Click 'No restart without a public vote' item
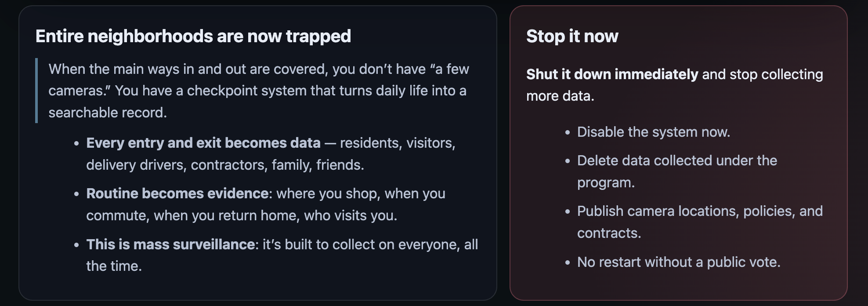The height and width of the screenshot is (306, 868). 678,262
